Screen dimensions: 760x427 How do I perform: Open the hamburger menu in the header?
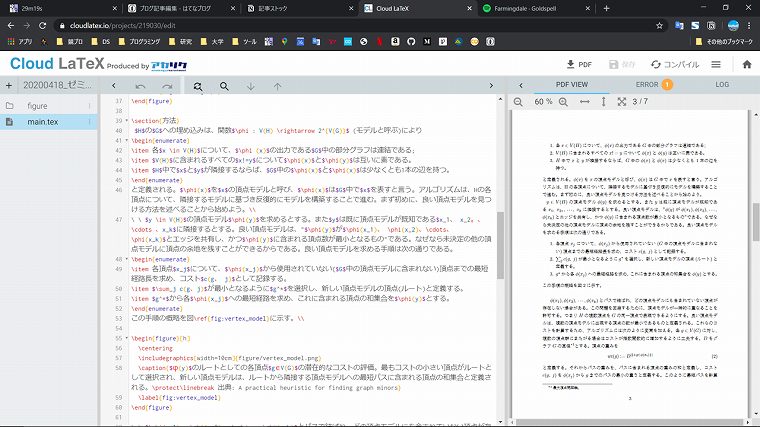pos(716,64)
